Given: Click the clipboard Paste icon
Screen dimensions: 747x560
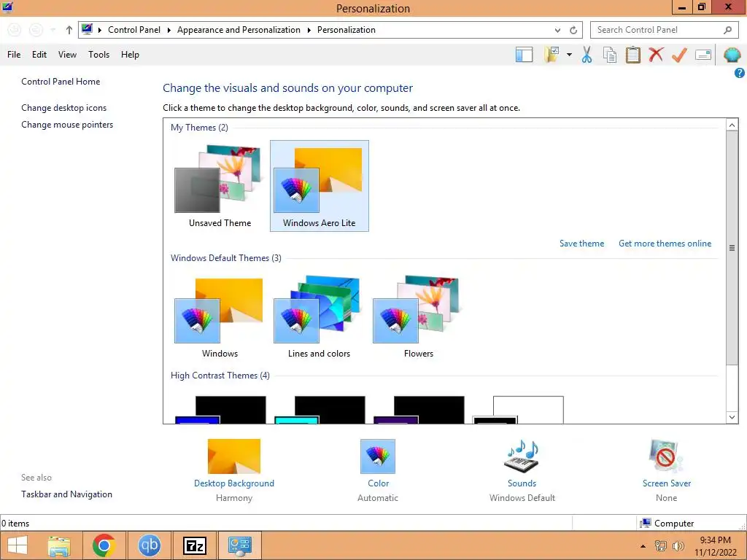Looking at the screenshot, I should [x=633, y=55].
